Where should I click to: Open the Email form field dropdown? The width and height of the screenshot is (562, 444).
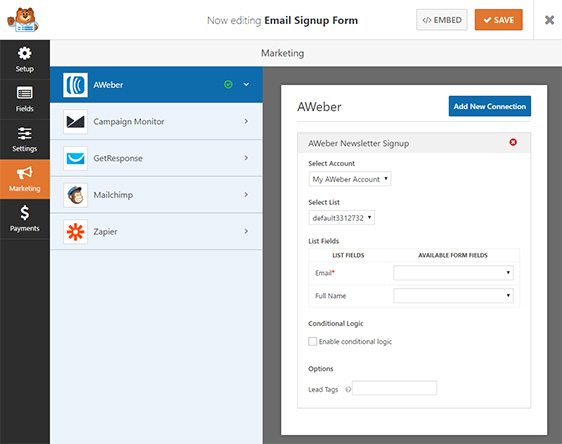pyautogui.click(x=453, y=273)
